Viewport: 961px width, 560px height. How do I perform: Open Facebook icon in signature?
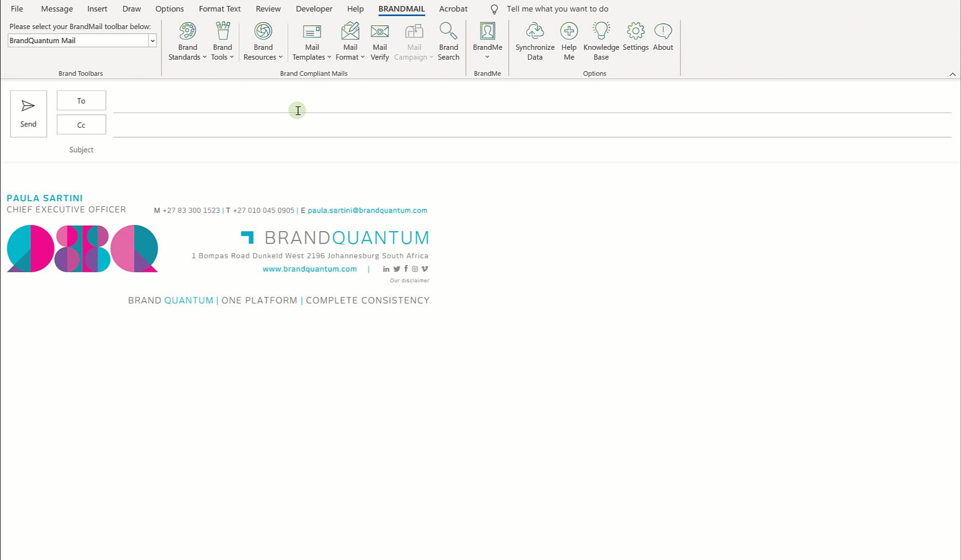[406, 269]
